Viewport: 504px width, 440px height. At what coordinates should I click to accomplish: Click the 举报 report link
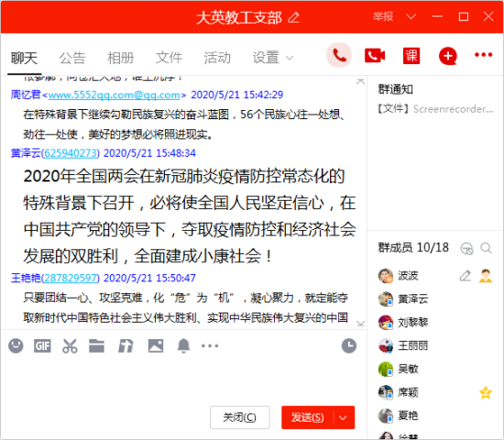click(x=383, y=16)
